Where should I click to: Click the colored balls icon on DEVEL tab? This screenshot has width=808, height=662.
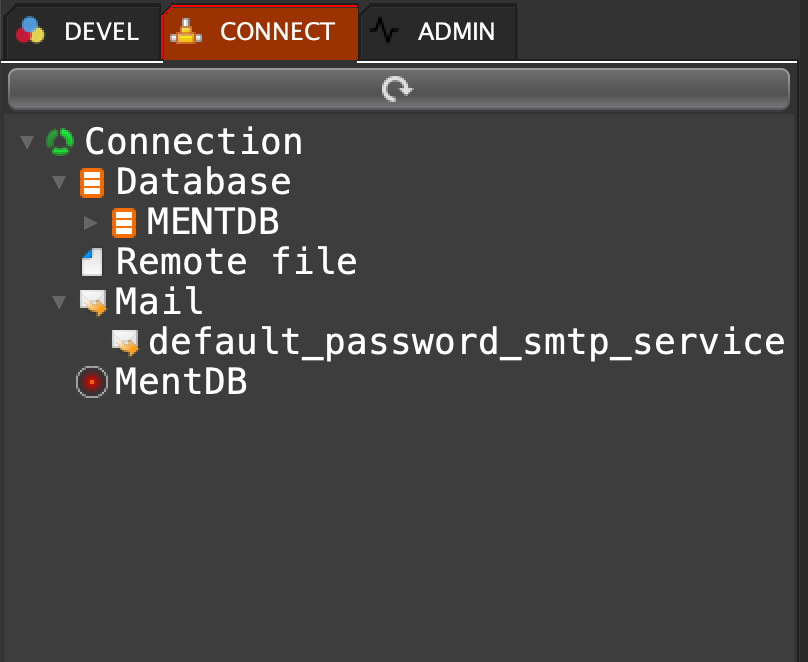[31, 32]
